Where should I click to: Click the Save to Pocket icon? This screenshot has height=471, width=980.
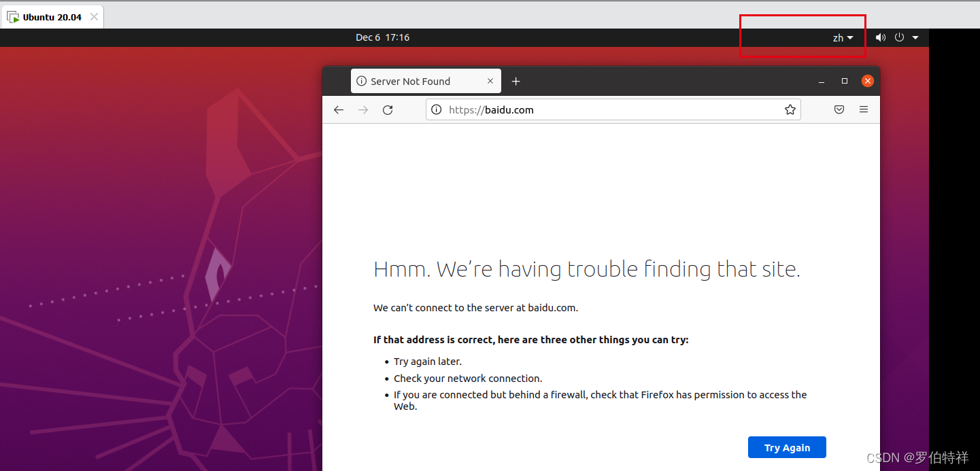(839, 109)
